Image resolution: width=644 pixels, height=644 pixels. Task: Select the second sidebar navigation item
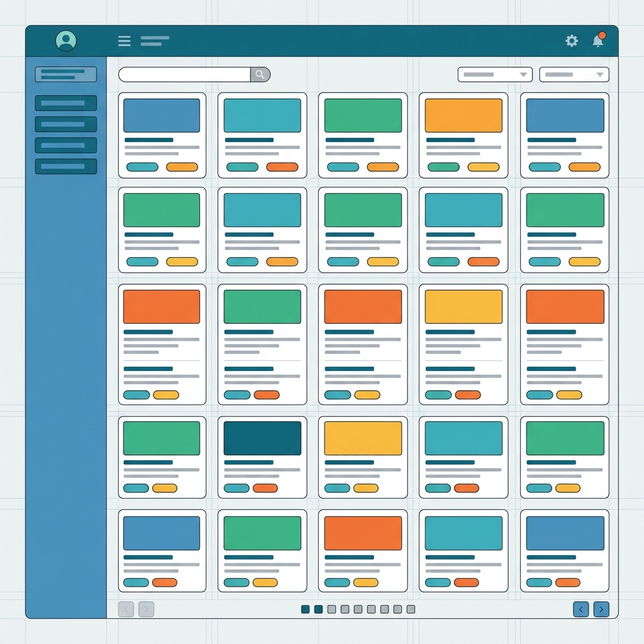coord(65,103)
